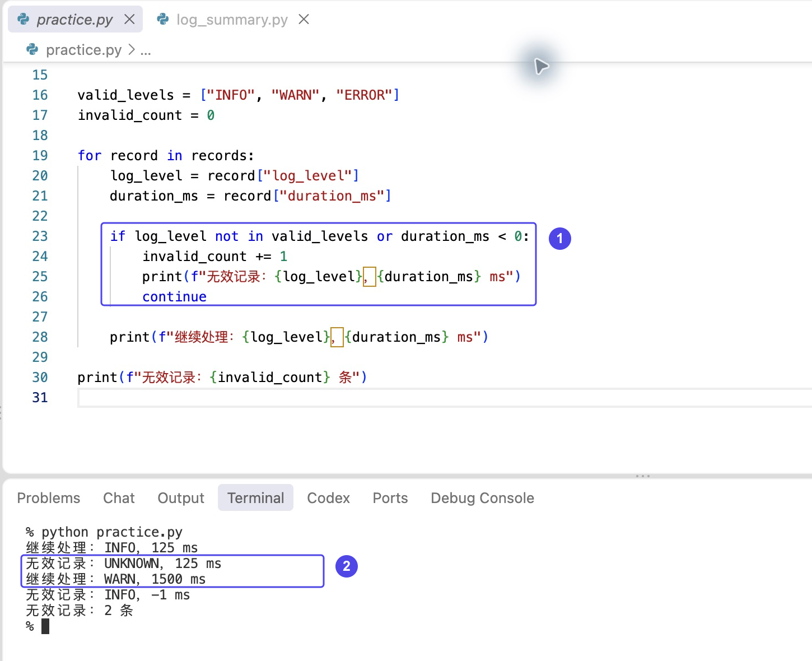Close the log_summary.py editor tab
Viewport: 812px width, 661px height.
tap(304, 20)
